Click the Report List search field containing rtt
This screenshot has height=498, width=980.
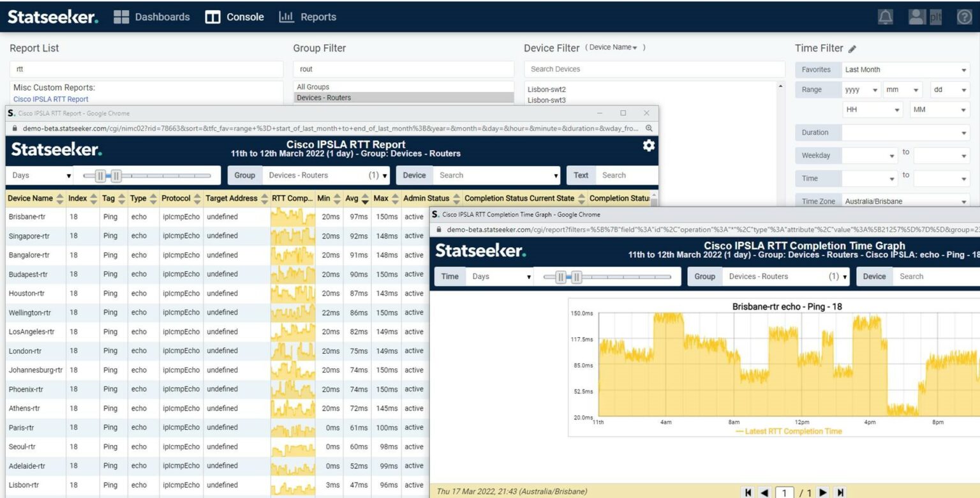click(147, 70)
